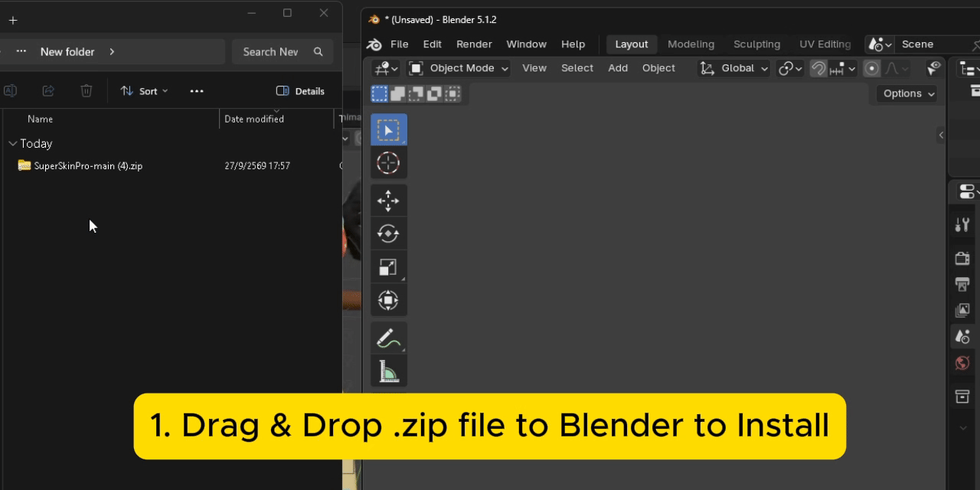Open the View Layer properties tab

[962, 310]
